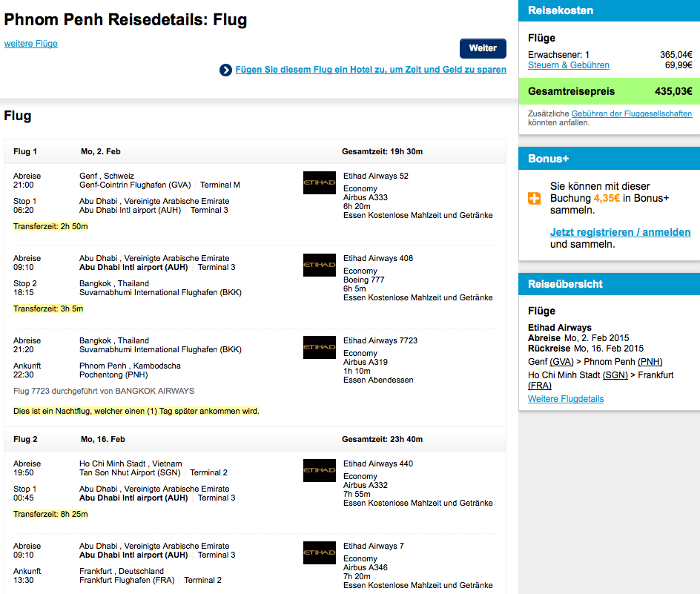
Task: Click the Transferzeit: 8h 25m highlight
Action: (50, 514)
